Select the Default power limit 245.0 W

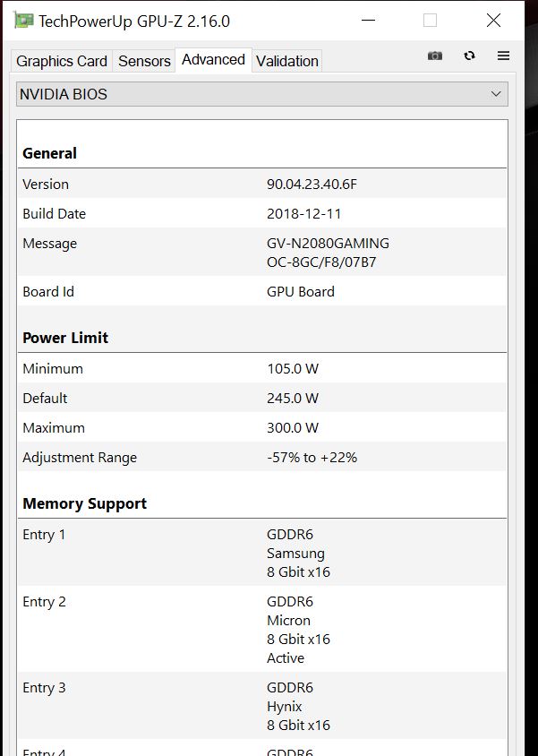pyautogui.click(x=293, y=398)
